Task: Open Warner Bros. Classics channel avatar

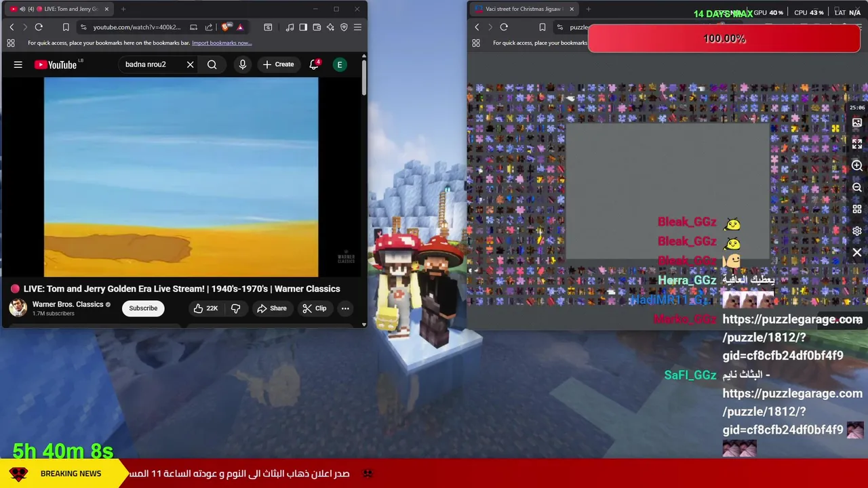Action: [x=18, y=308]
